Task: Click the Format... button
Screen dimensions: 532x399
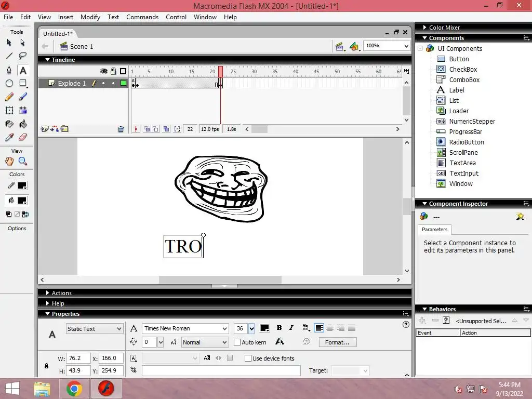Action: 338,342
